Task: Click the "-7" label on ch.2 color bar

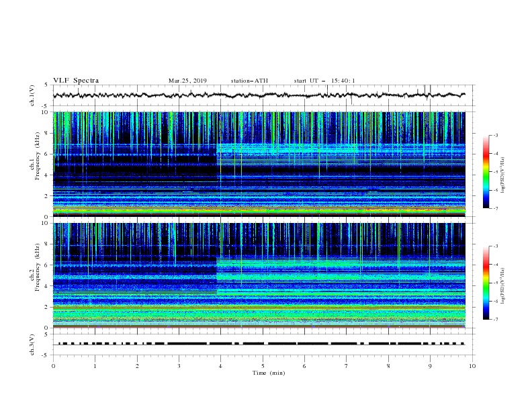Action: 496,320
